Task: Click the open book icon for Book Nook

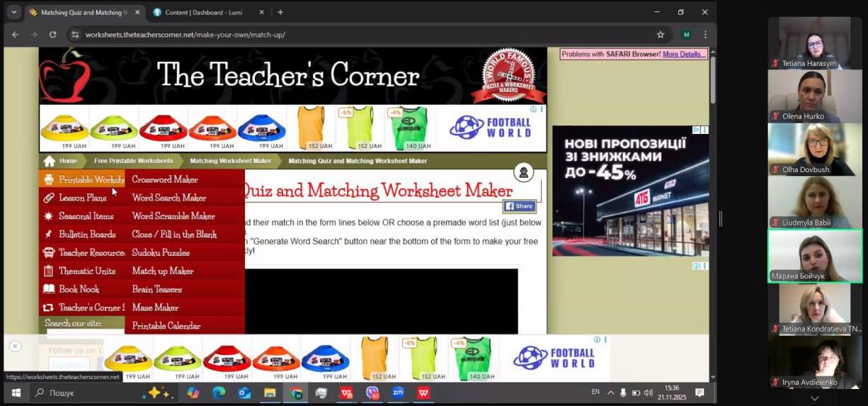Action: 48,289
